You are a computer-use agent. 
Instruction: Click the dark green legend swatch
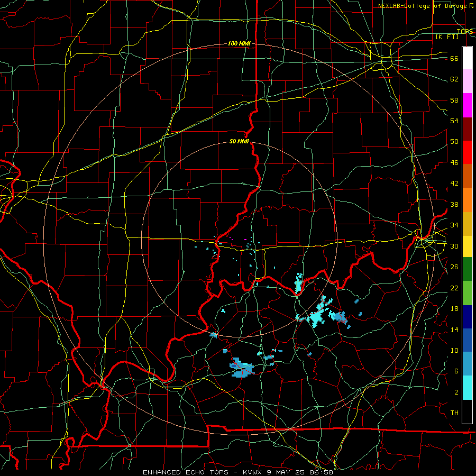tap(467, 269)
